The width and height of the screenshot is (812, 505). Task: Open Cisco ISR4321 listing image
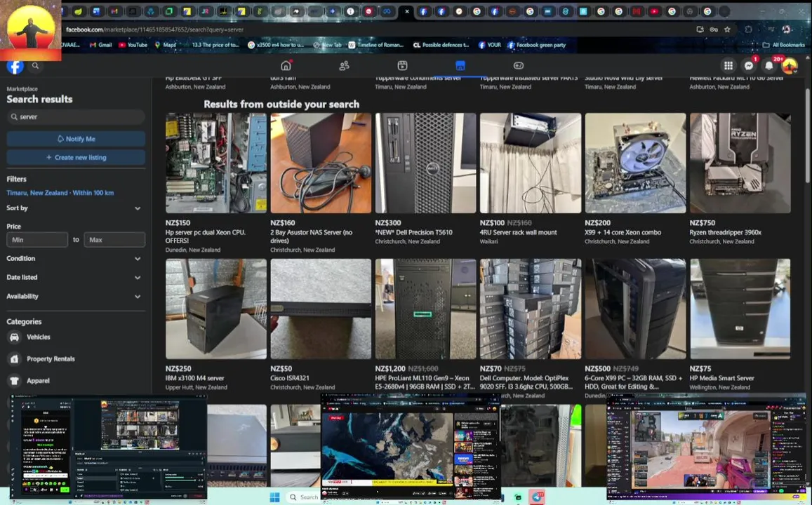(x=321, y=309)
